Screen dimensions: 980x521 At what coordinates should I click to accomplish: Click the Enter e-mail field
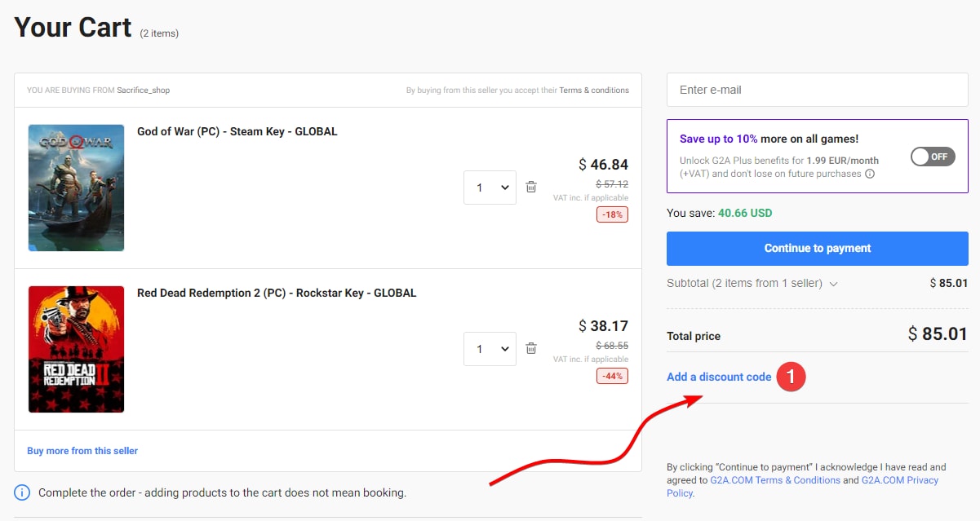(x=817, y=90)
